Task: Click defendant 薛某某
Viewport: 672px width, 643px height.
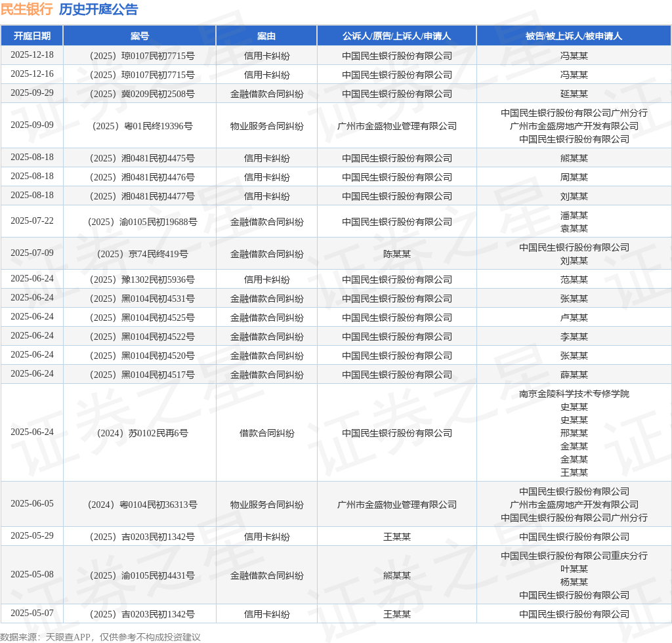Action: click(574, 375)
